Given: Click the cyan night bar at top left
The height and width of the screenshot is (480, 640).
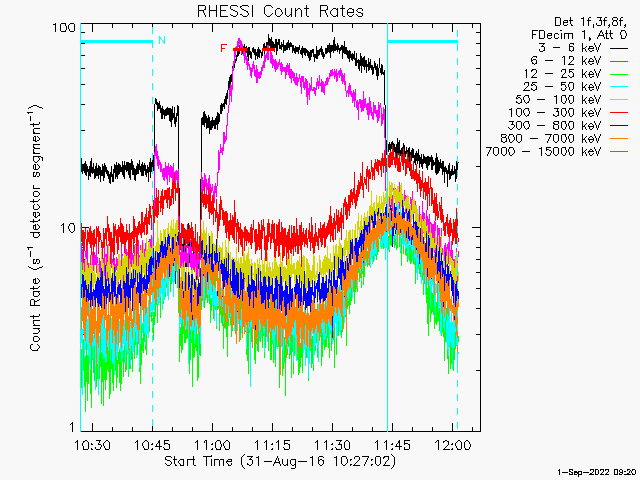Looking at the screenshot, I should click(117, 41).
